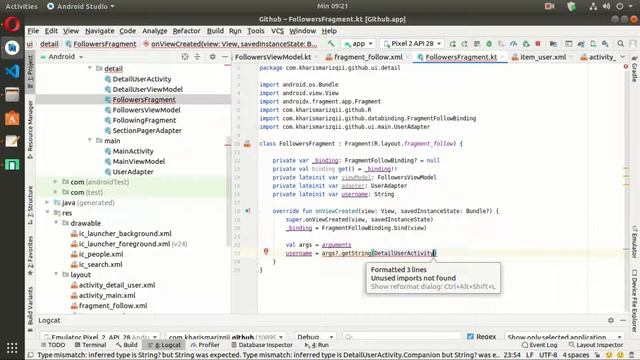Expand the java (generated) folder
Image resolution: width=640 pixels, height=360 pixels.
pyautogui.click(x=47, y=202)
